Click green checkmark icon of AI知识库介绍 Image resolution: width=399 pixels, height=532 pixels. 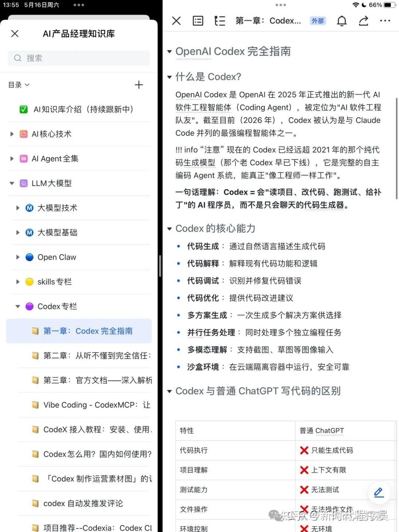[24, 109]
